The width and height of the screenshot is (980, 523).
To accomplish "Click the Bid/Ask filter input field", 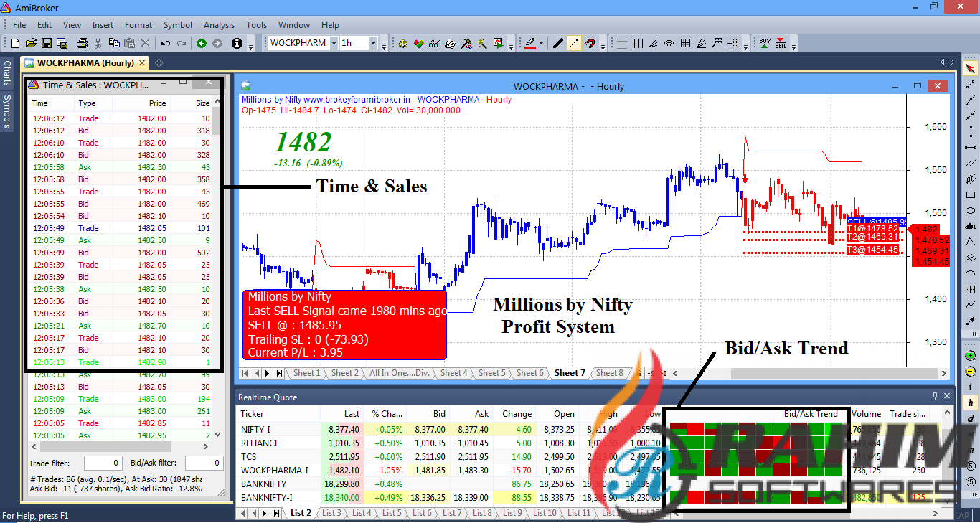I will click(205, 463).
